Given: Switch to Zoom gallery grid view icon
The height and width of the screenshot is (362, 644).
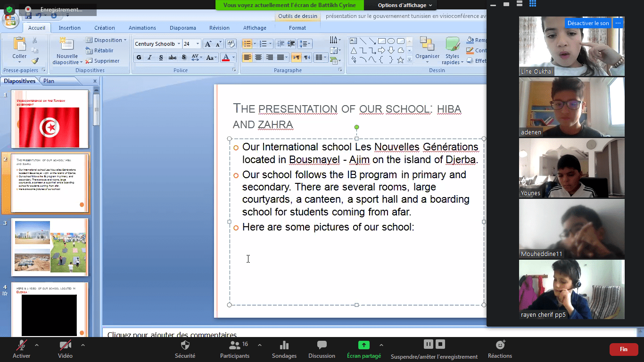Looking at the screenshot, I should pos(533,4).
